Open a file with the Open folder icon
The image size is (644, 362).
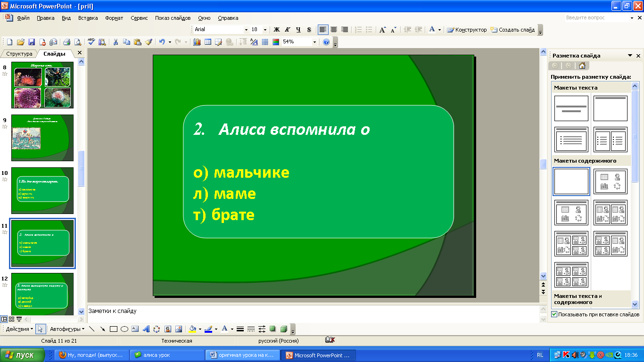pos(20,42)
